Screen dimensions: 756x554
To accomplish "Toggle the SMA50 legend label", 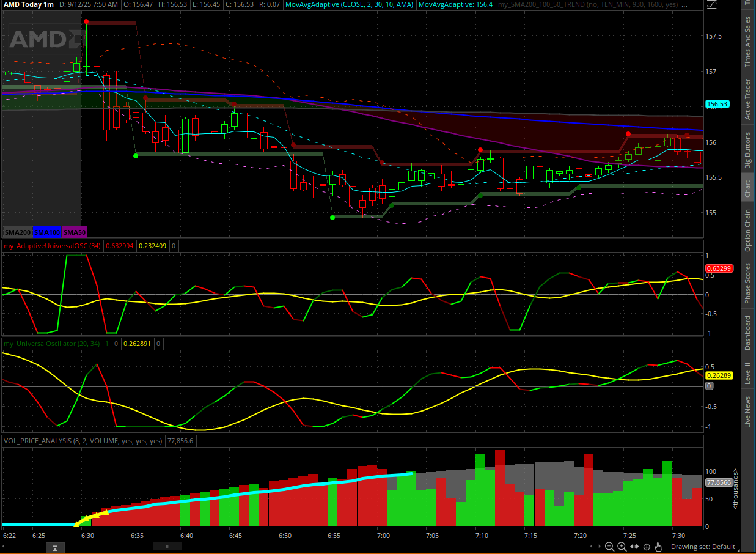I will (75, 232).
